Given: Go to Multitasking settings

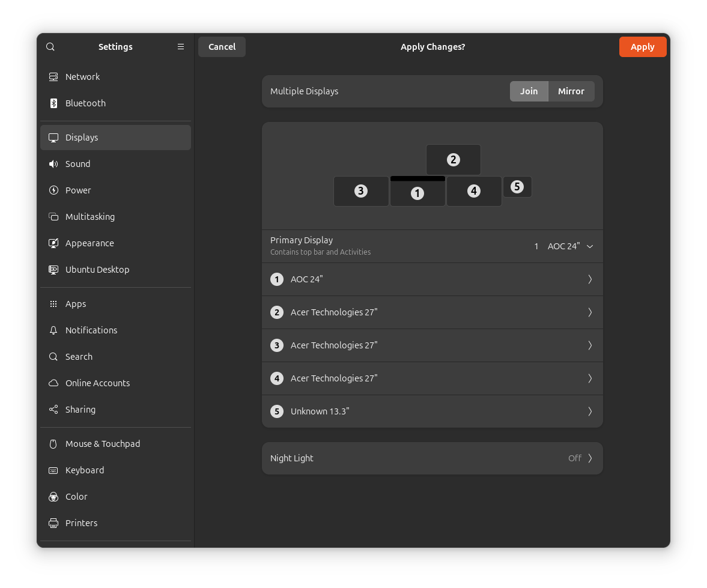Looking at the screenshot, I should coord(115,217).
